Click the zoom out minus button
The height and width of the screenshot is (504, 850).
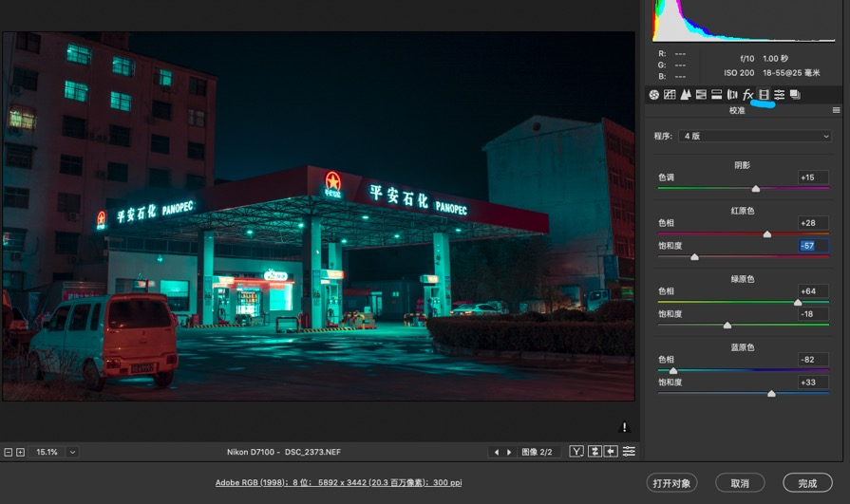click(x=9, y=452)
